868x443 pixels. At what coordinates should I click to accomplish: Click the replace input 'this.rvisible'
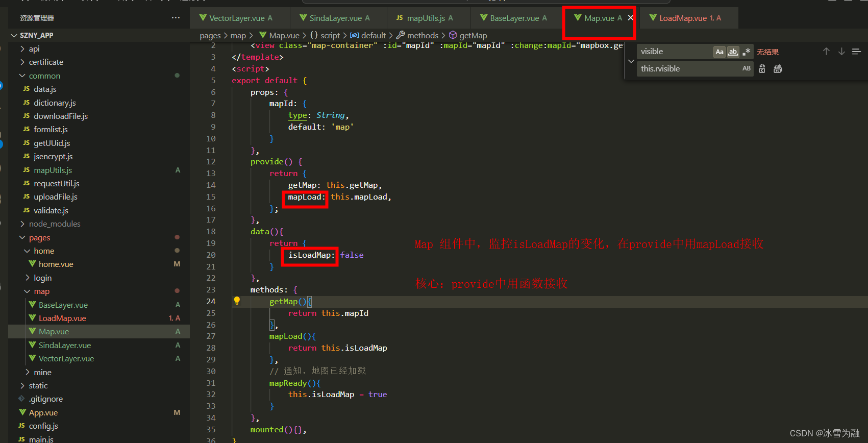(x=689, y=68)
